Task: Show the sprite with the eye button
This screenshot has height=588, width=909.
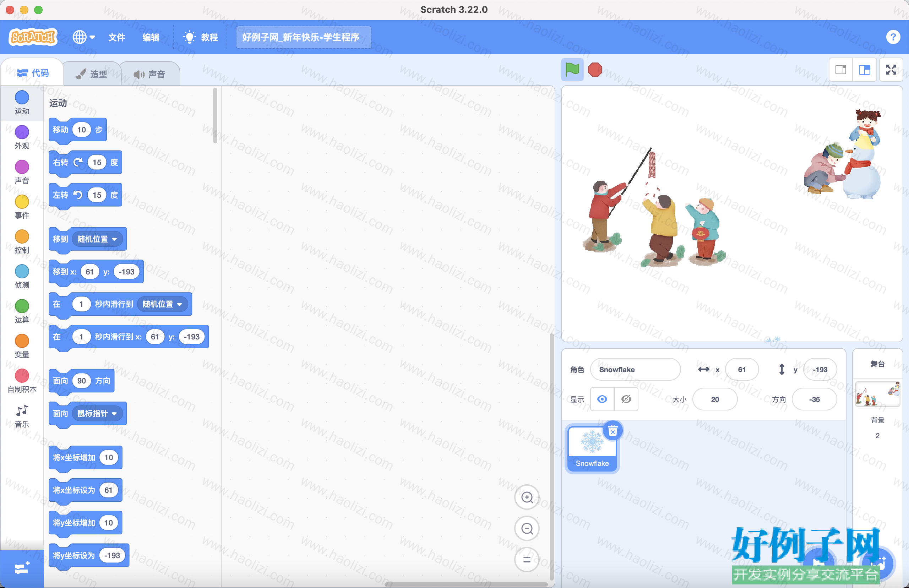Action: [x=602, y=399]
